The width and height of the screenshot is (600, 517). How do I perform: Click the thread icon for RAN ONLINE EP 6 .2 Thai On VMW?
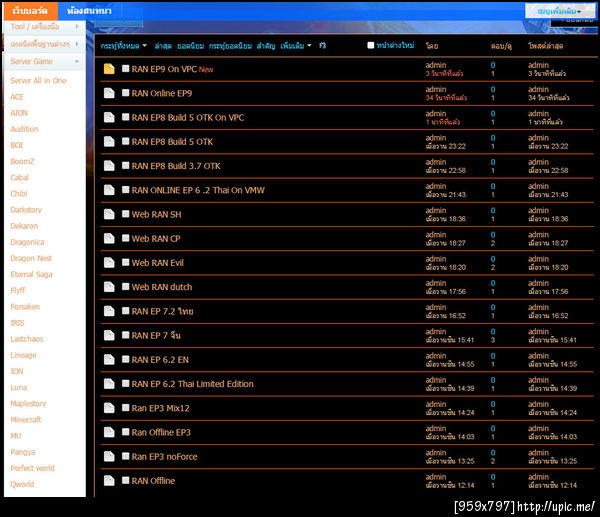point(109,190)
